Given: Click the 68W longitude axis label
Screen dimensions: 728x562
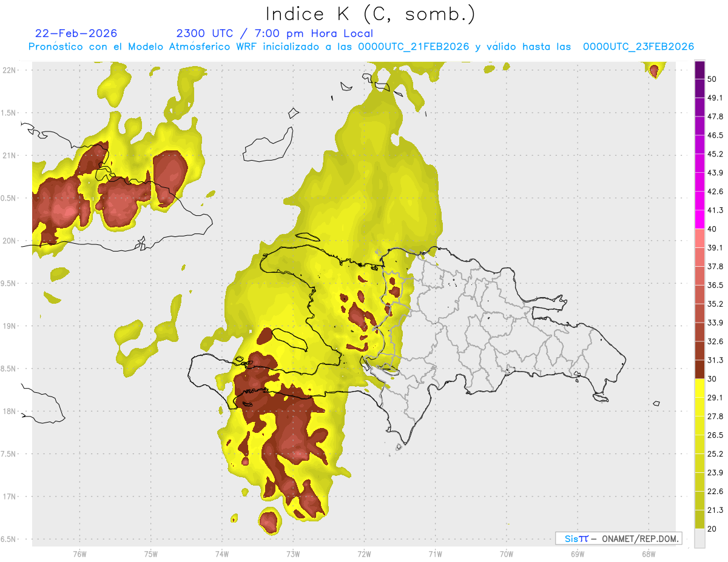Looking at the screenshot, I should pos(648,554).
